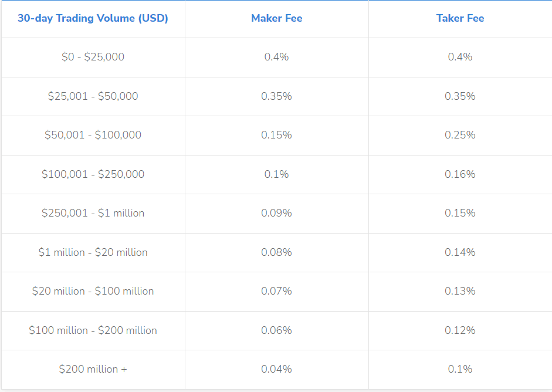Click the 0.12% taker fee value
The width and height of the screenshot is (552, 392).
click(x=460, y=330)
